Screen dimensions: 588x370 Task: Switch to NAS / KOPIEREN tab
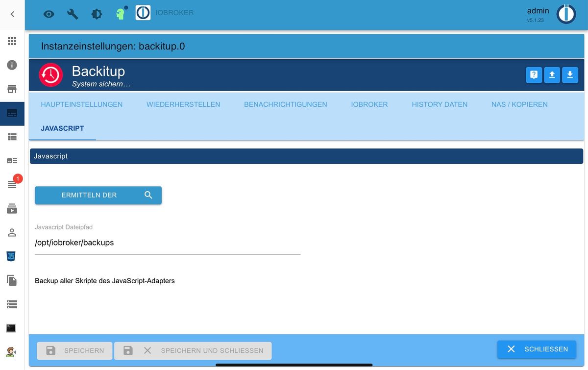pos(519,104)
